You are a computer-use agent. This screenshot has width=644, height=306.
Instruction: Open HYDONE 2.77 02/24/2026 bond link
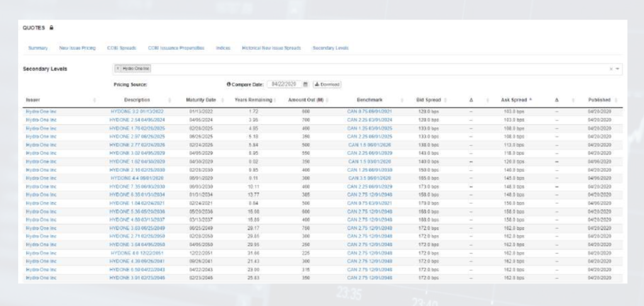pyautogui.click(x=137, y=145)
